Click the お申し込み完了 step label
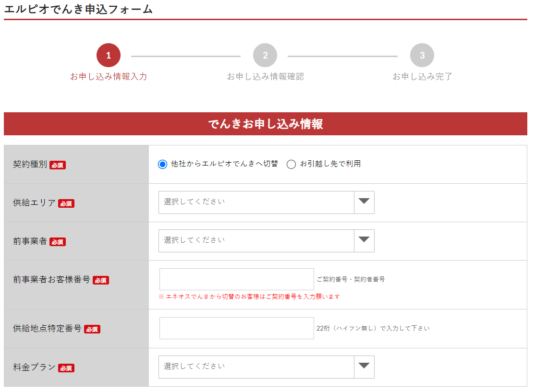Image resolution: width=535 pixels, height=392 pixels. [423, 76]
